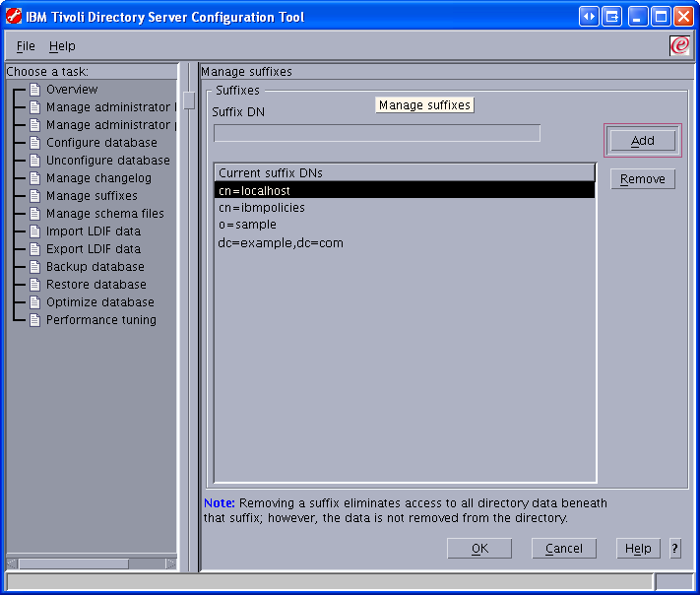The width and height of the screenshot is (700, 595).
Task: Click the document icon beside Manage changelog
Action: click(34, 178)
